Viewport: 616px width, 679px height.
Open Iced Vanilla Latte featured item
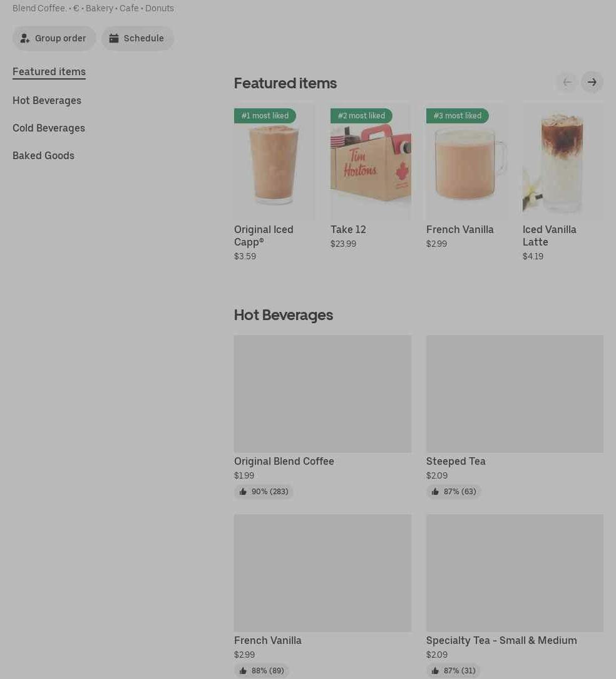click(x=563, y=183)
